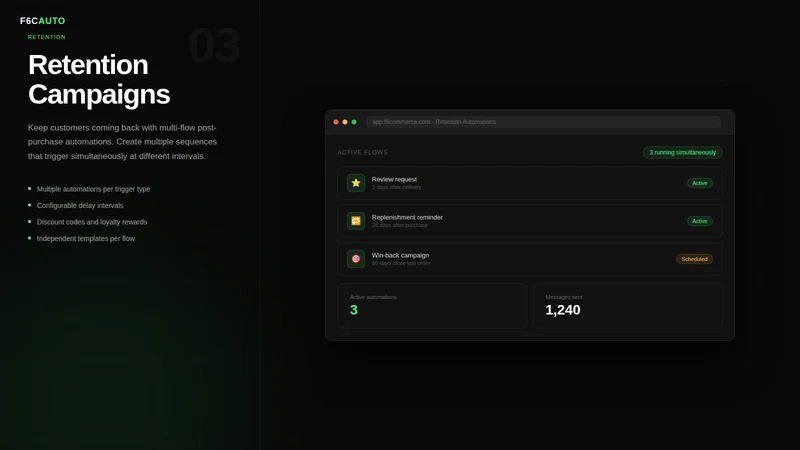Click the green '3' automations value
The height and width of the screenshot is (450, 800).
click(354, 310)
